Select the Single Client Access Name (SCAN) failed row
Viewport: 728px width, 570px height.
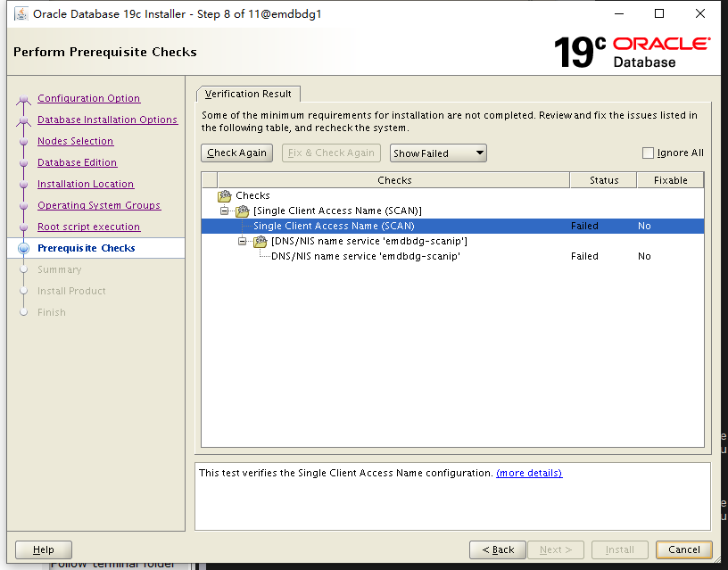452,226
